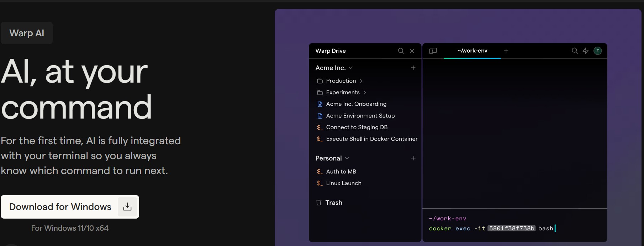Click in the docker exec command input
This screenshot has height=246, width=644.
click(492, 229)
